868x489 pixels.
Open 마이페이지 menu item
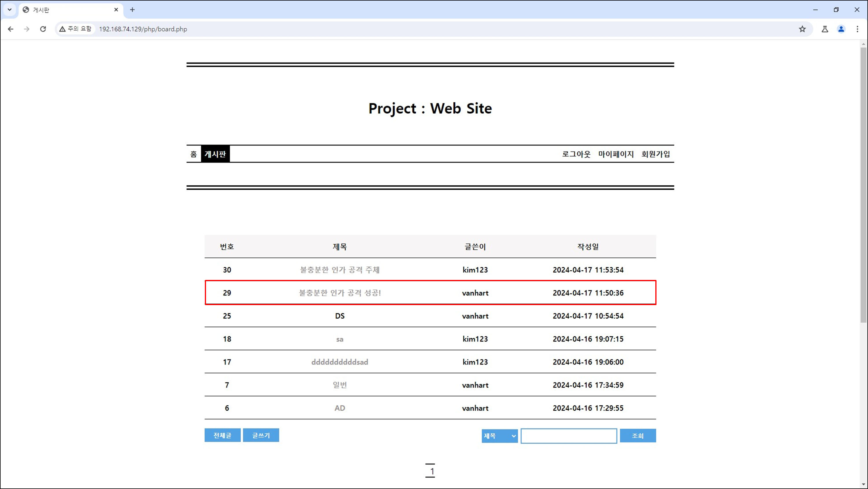[x=616, y=154]
